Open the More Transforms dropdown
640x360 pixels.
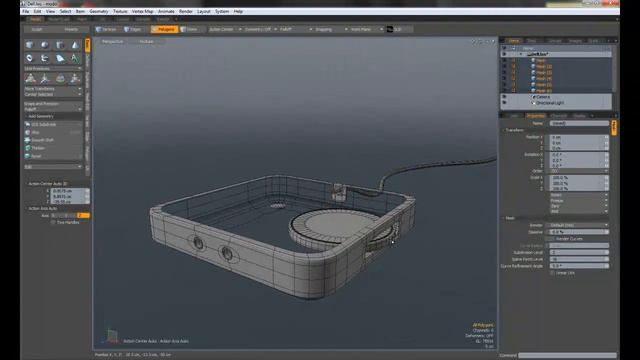coord(53,89)
